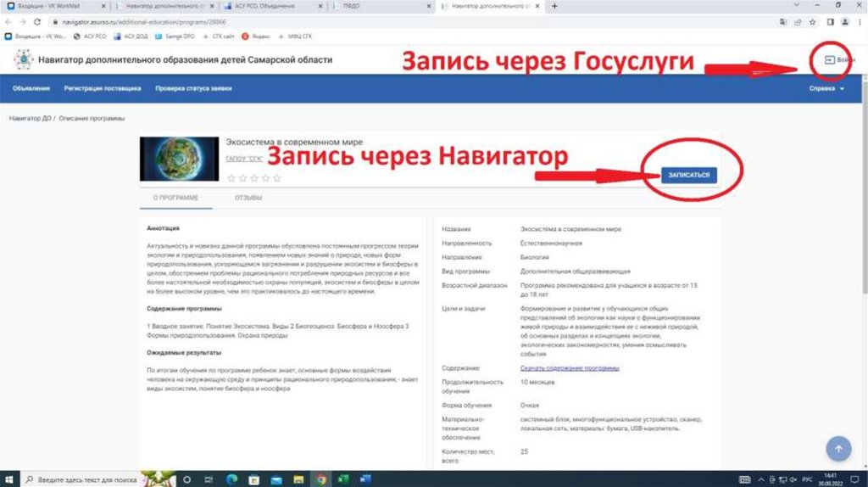
Task: Open the АСУ РСО bookmark
Action: (90, 36)
